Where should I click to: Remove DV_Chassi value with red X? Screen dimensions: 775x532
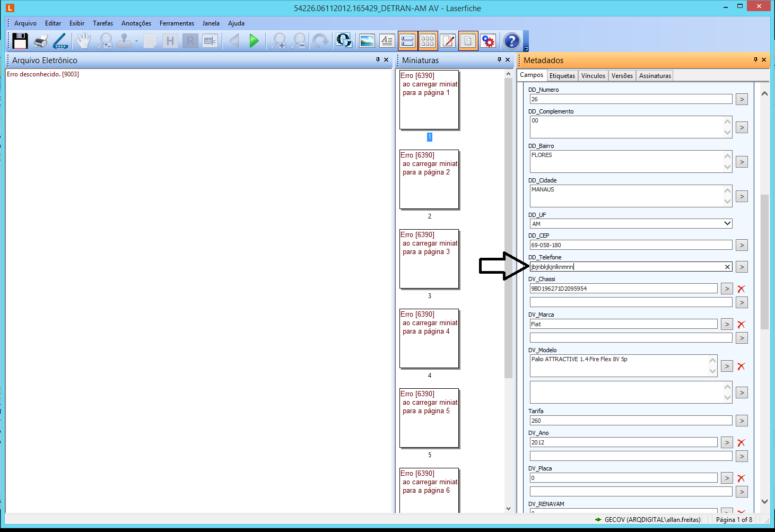(x=741, y=289)
